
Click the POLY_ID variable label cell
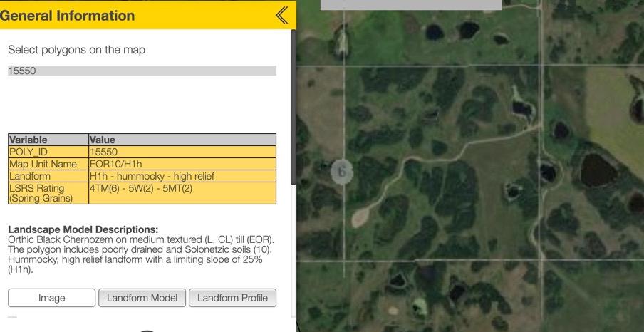tap(48, 152)
